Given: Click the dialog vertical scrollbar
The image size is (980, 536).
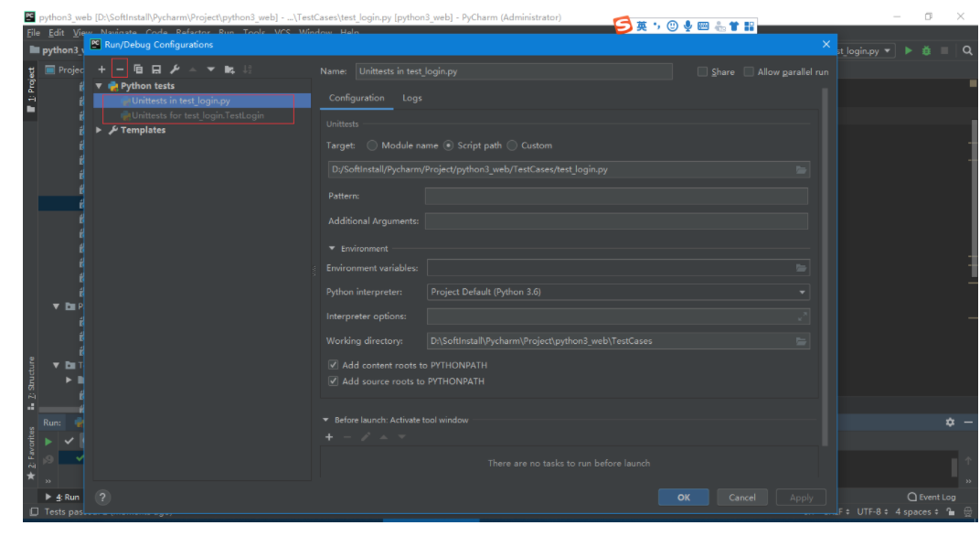Looking at the screenshot, I should [825, 266].
